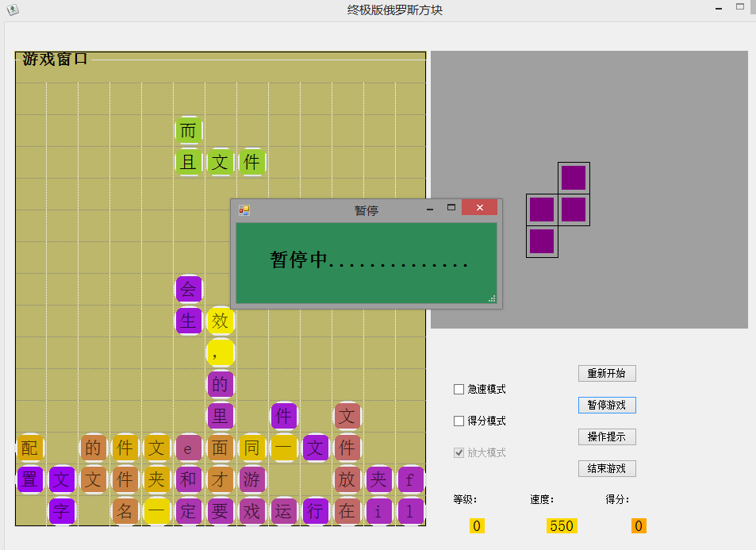Select the green 件 block
Viewport: 756px width, 550px height.
(x=252, y=162)
